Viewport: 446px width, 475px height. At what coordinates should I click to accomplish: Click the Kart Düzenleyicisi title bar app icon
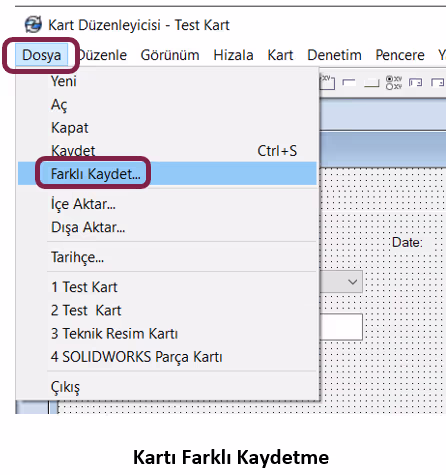33,25
